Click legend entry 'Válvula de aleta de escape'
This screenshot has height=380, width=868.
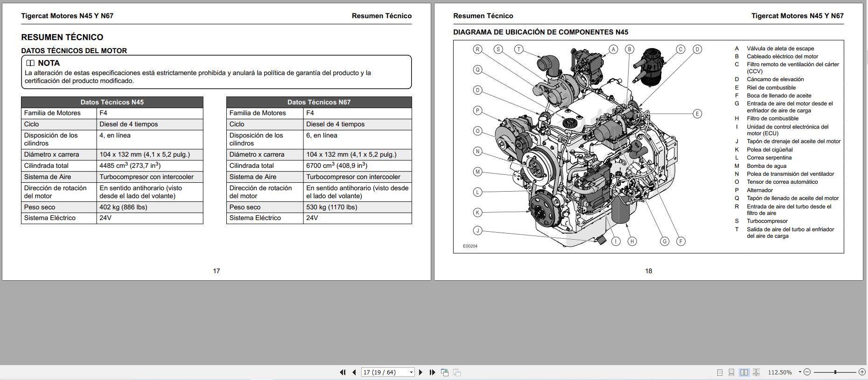pos(780,48)
